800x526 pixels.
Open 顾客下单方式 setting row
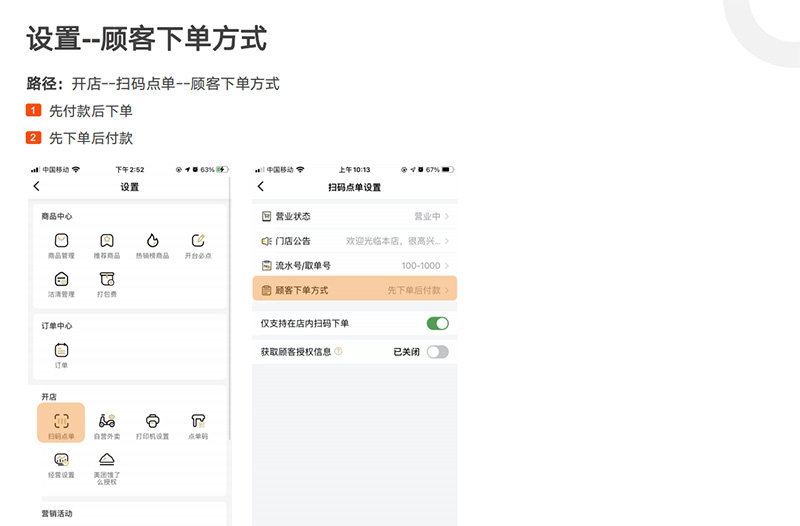[355, 289]
